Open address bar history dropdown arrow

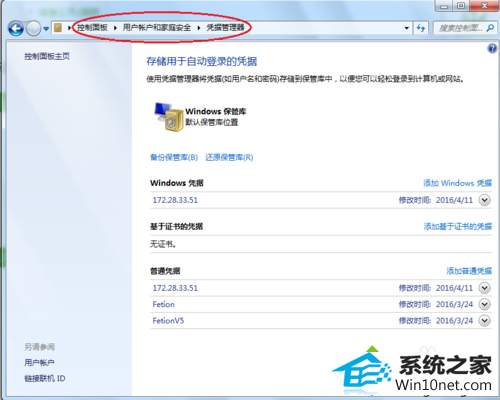406,28
